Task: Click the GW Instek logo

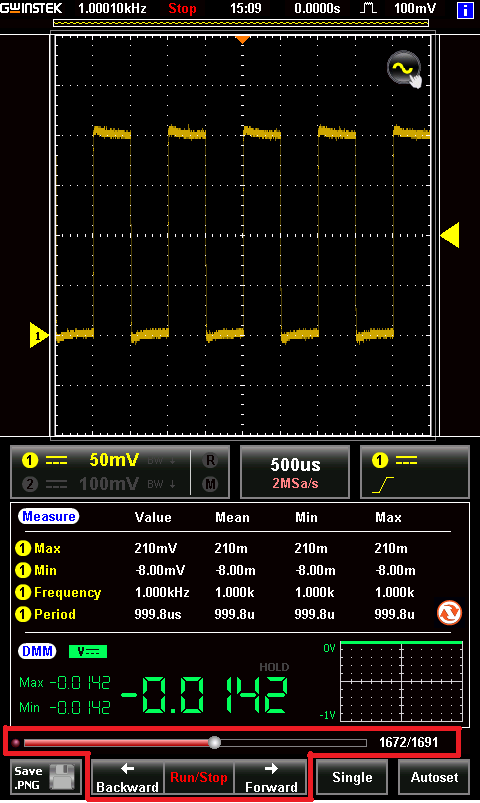Action: (31, 9)
